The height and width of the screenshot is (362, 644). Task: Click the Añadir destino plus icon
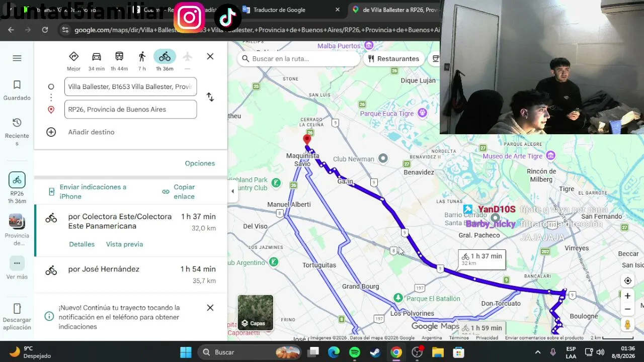(x=51, y=132)
